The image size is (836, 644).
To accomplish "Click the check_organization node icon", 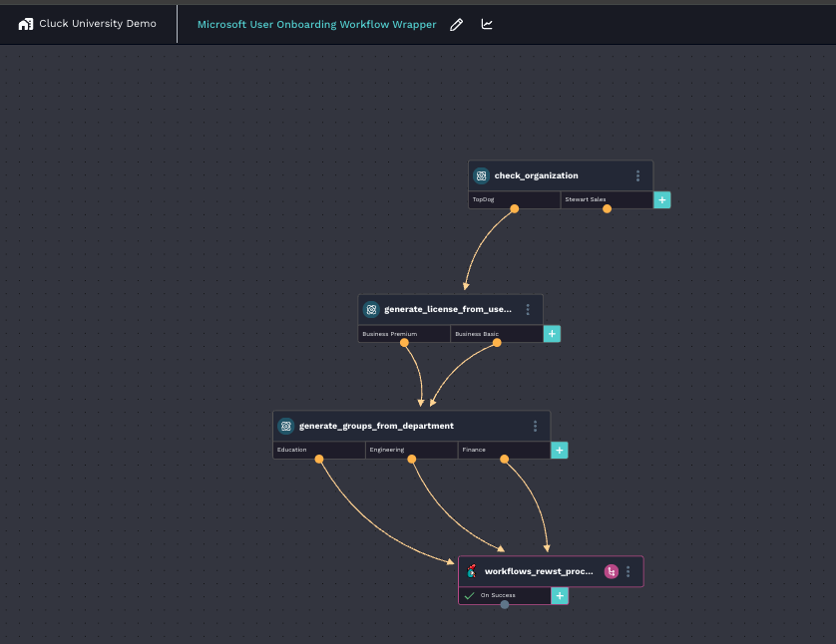I will tap(481, 175).
